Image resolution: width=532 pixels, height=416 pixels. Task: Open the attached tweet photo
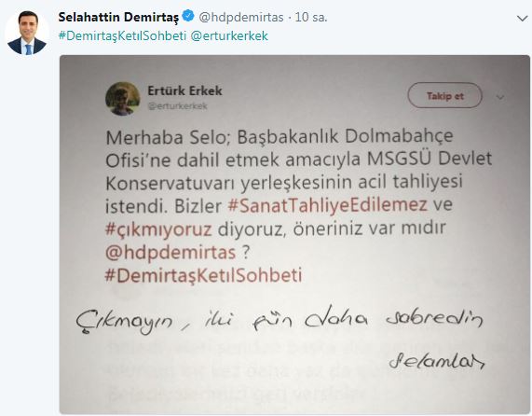pyautogui.click(x=294, y=234)
